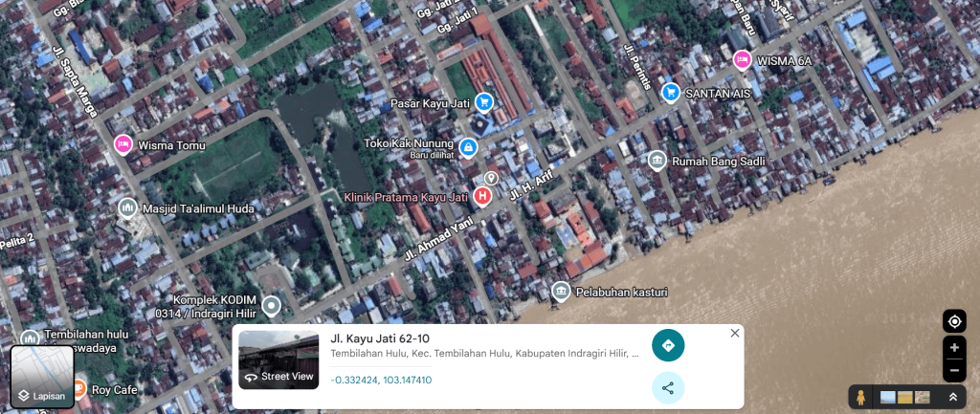The height and width of the screenshot is (414, 980).
Task: Click the Toko Kak Nunung shop pin
Action: pyautogui.click(x=467, y=147)
